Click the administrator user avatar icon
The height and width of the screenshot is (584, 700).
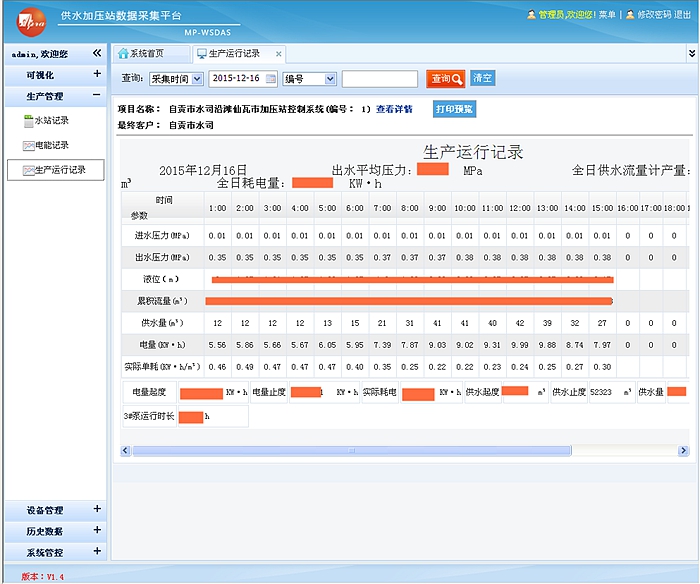click(531, 15)
